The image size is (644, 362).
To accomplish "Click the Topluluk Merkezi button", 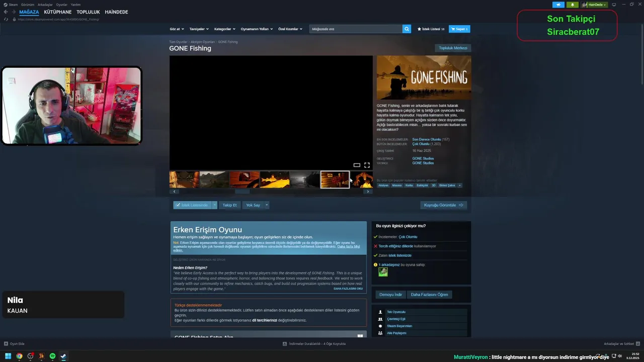I will click(x=453, y=48).
